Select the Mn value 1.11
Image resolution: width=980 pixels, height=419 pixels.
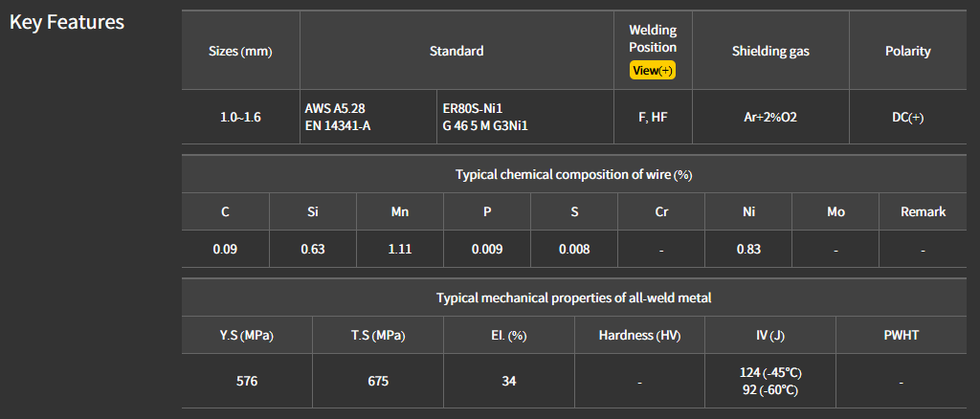[400, 250]
